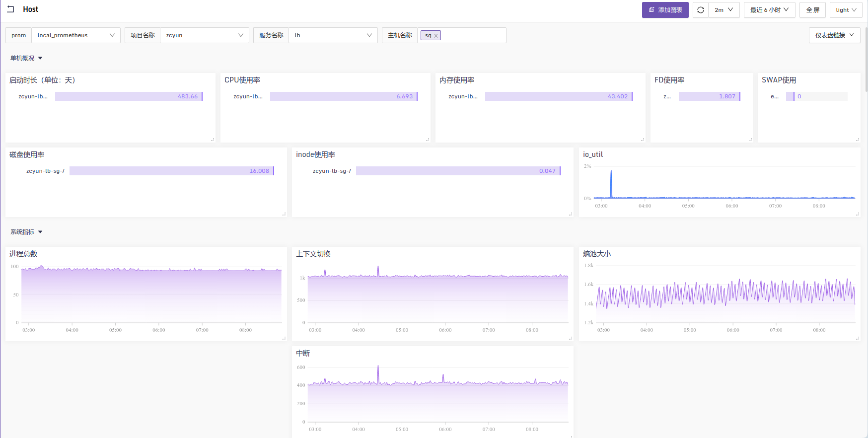Click the resize handle of 熵池大小 panel
This screenshot has width=868, height=438.
click(x=858, y=338)
